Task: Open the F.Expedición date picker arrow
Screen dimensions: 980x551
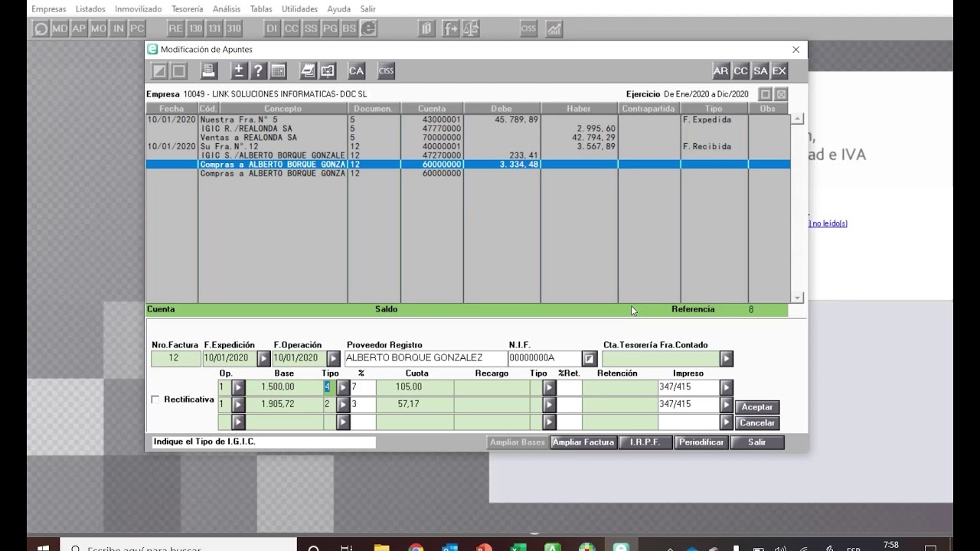Action: [264, 358]
